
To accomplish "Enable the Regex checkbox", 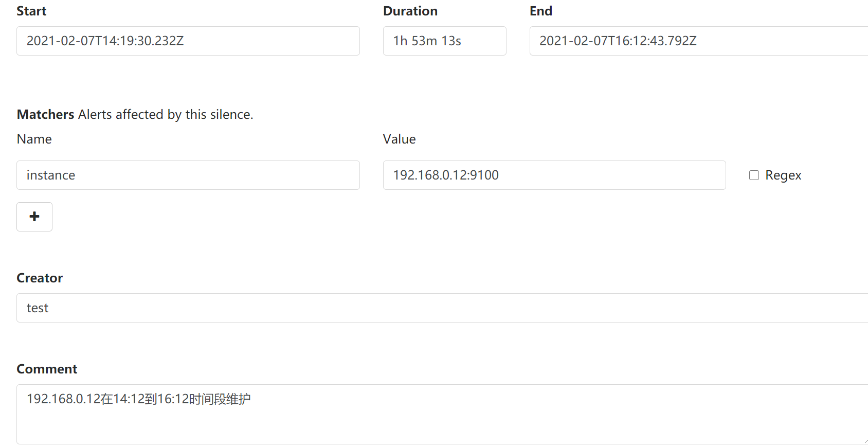I will tap(754, 175).
